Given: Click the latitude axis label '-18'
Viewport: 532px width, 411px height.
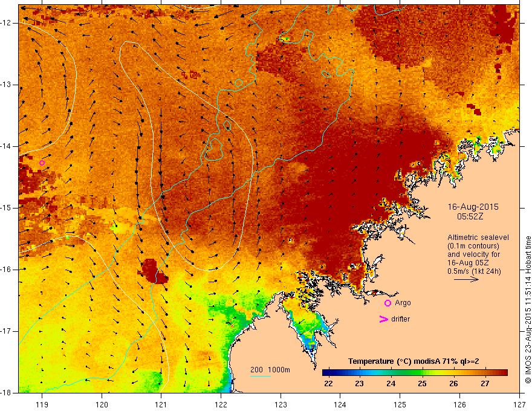Looking at the screenshot, I should pyautogui.click(x=6, y=393).
